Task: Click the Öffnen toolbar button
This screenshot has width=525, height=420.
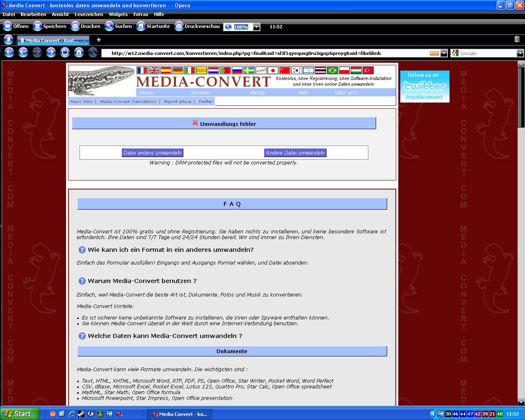Action: pos(16,26)
